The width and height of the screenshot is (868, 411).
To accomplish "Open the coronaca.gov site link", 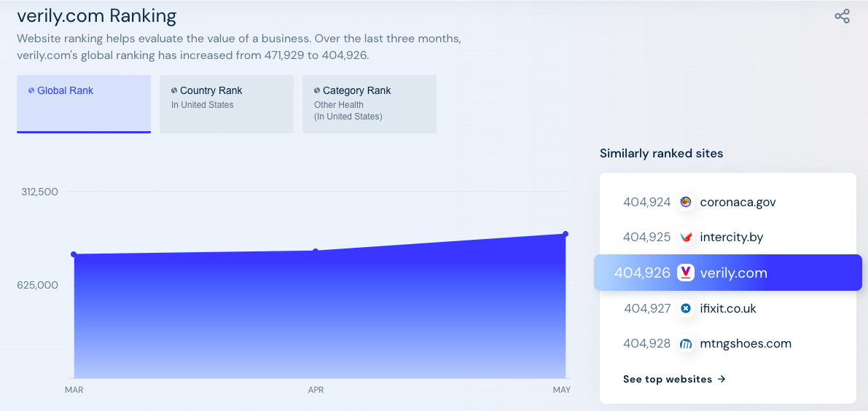I will (x=738, y=202).
